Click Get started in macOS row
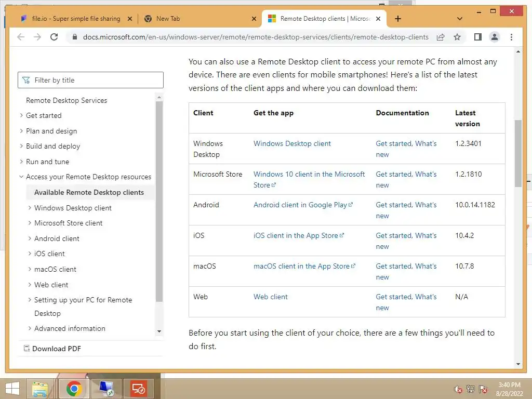Viewport: 532px width, 399px height. coord(394,266)
